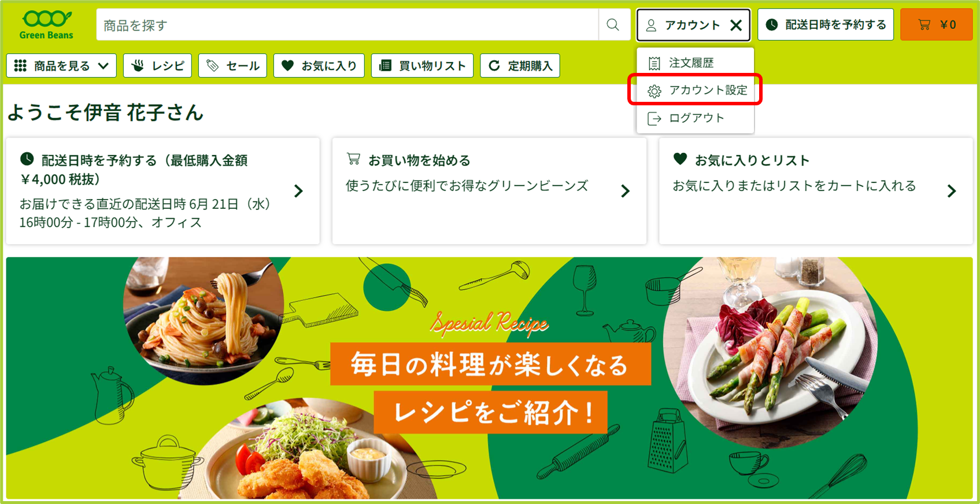
Task: Click the magnifying glass search icon
Action: 613,25
